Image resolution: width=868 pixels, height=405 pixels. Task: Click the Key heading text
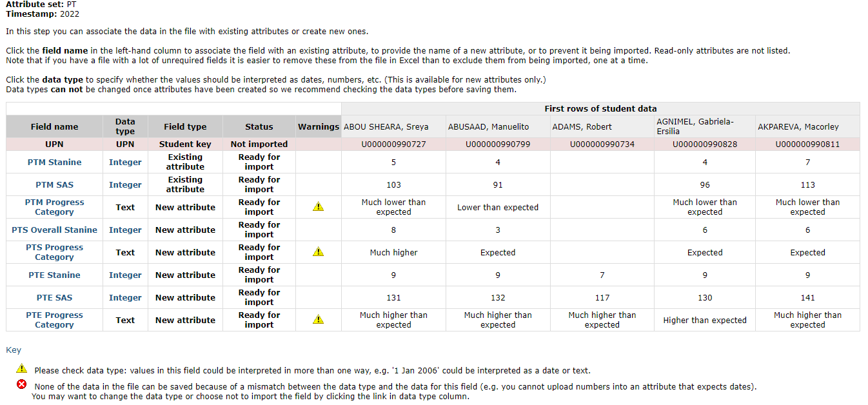[14, 350]
